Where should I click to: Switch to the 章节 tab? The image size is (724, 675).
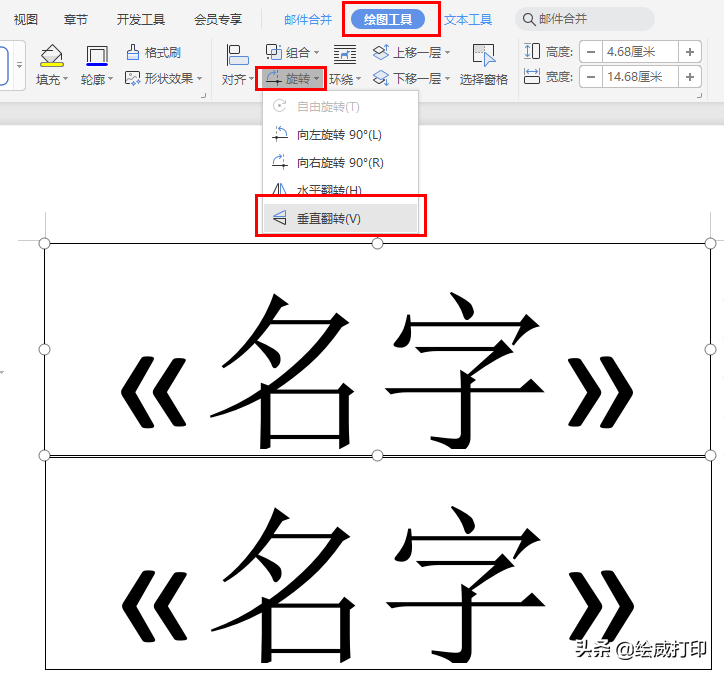(76, 20)
